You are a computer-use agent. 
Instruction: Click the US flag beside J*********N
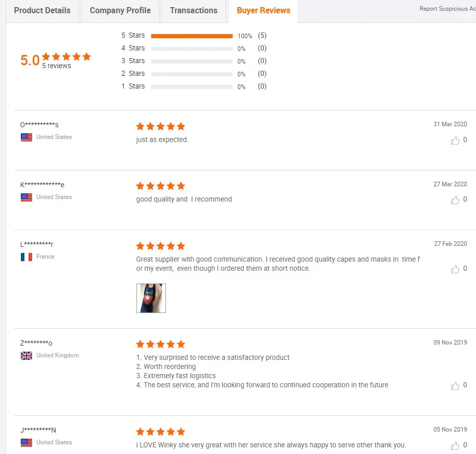coord(26,443)
